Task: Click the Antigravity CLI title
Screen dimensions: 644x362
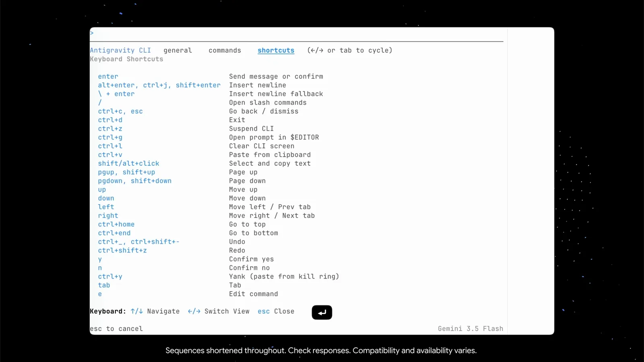Action: pos(120,50)
